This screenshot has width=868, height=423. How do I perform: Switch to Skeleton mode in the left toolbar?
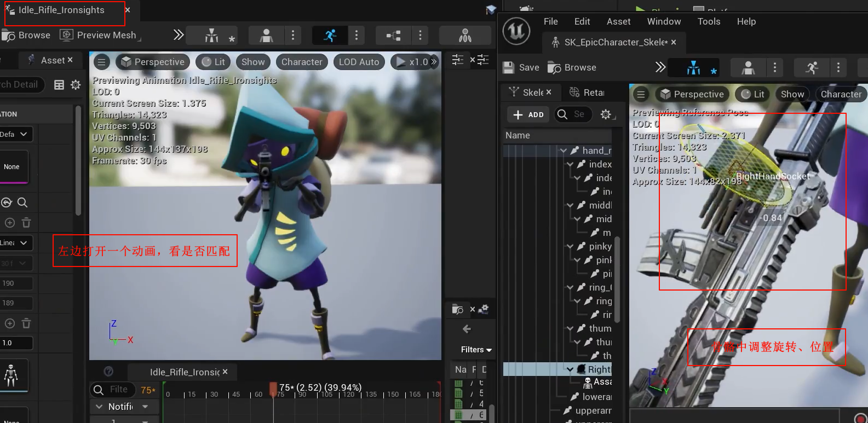point(211,36)
